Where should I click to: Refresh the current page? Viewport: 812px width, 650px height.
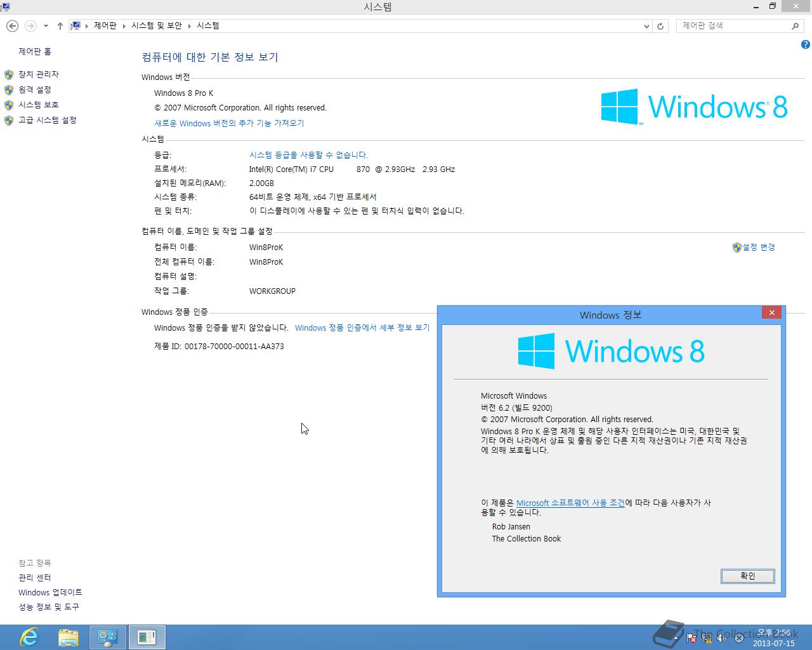tap(660, 26)
